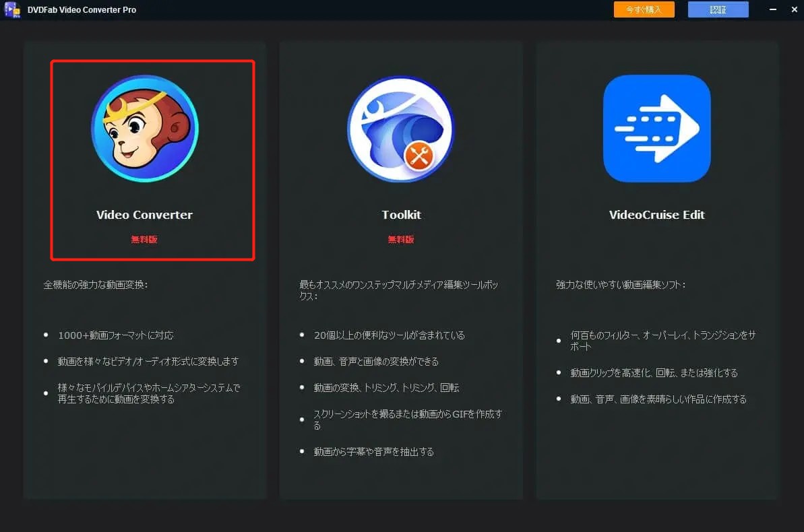Select the VideoCruise Edit title text

point(657,215)
